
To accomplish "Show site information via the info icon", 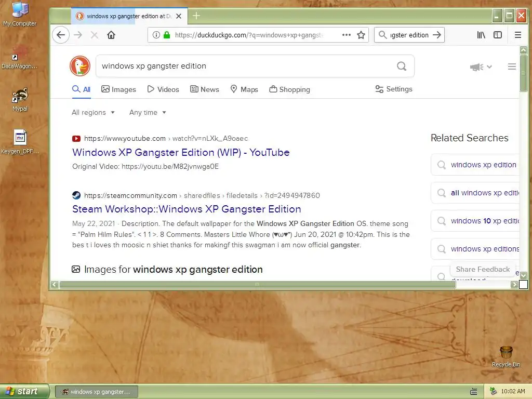I will pos(156,35).
